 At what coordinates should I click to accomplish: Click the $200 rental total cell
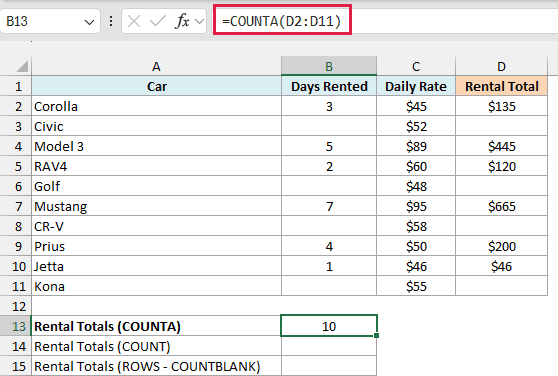(x=501, y=246)
